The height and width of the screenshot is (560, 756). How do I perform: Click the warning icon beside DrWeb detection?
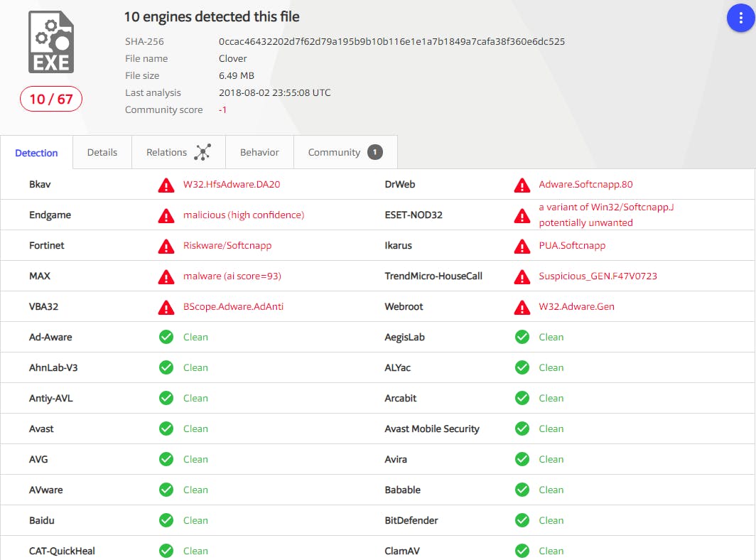(522, 185)
